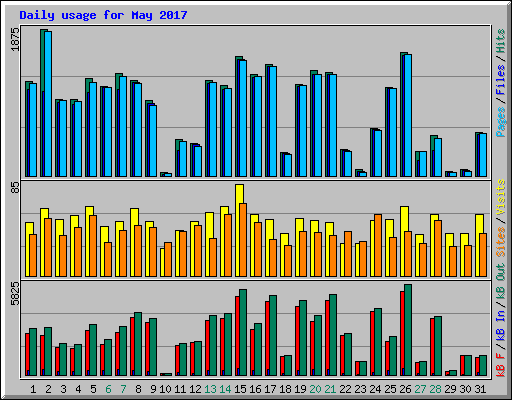
Task: Click the day 24 orange sites bar
Action: [x=378, y=245]
